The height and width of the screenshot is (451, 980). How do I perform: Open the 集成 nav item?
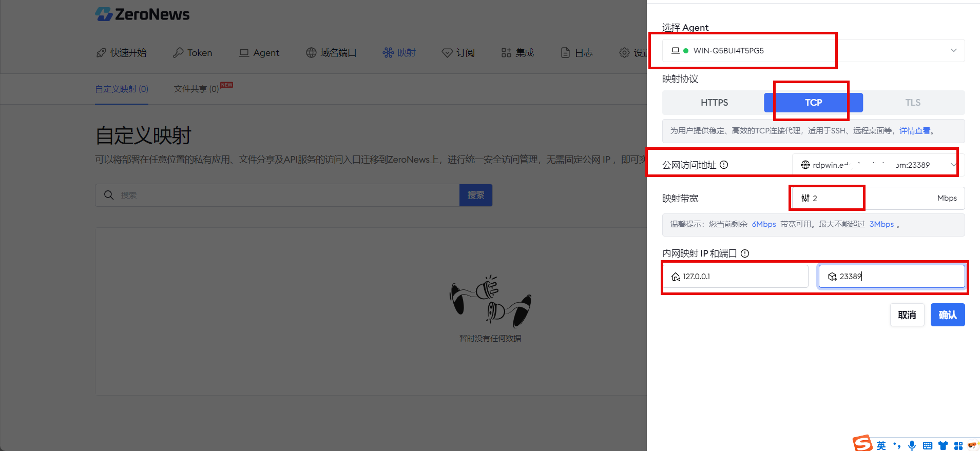click(x=517, y=53)
